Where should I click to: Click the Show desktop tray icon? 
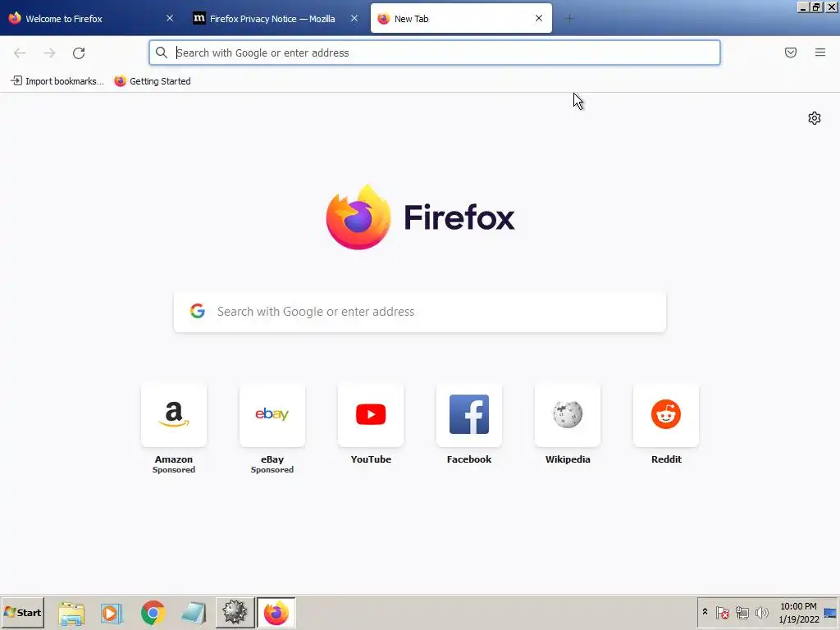(x=830, y=612)
